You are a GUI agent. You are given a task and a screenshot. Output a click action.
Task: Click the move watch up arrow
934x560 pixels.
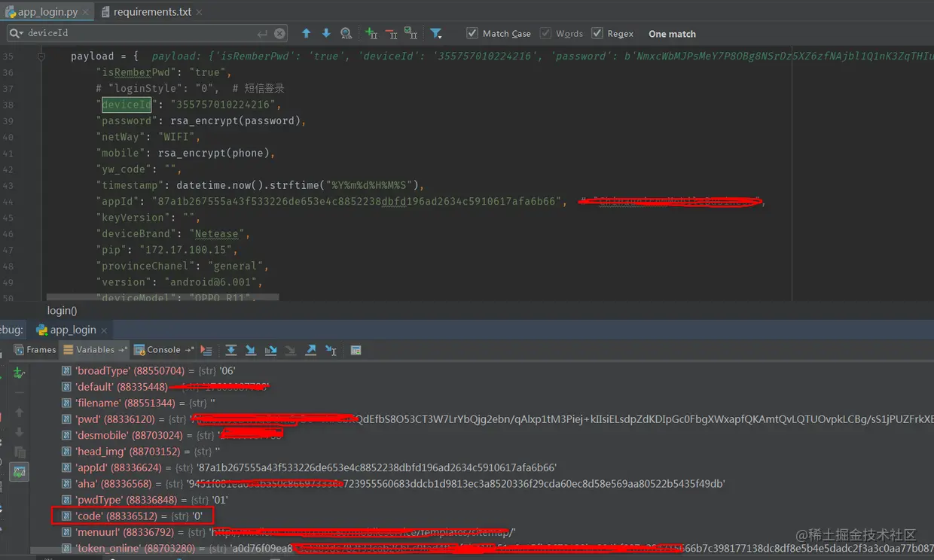tap(20, 412)
